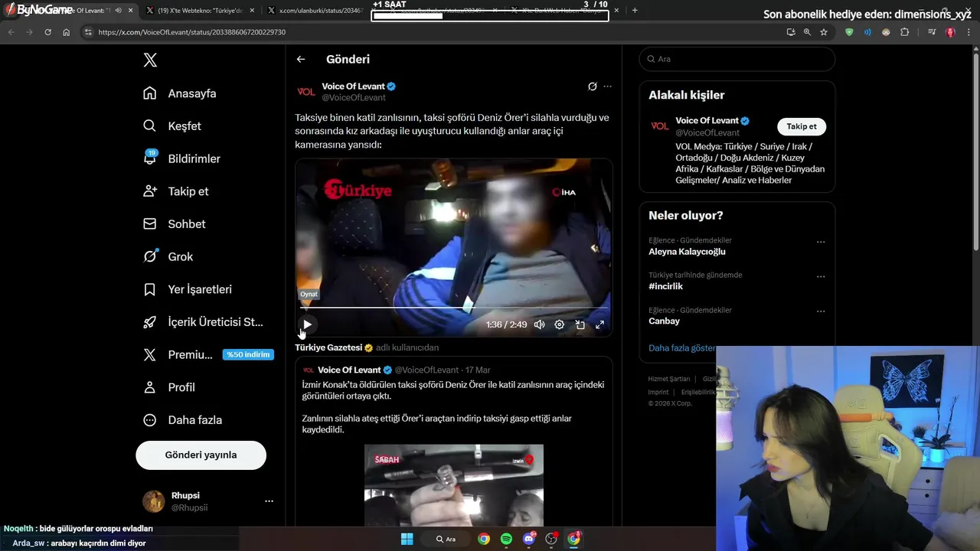Open more options for Aleyna Kalaycıoğlu trend
Screen dimensions: 980x551
coord(821,242)
